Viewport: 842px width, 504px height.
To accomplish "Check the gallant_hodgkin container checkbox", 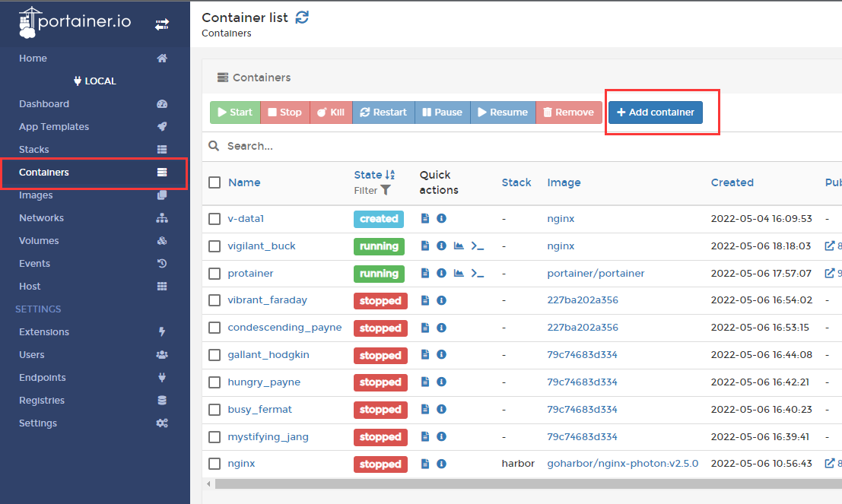I will click(214, 355).
